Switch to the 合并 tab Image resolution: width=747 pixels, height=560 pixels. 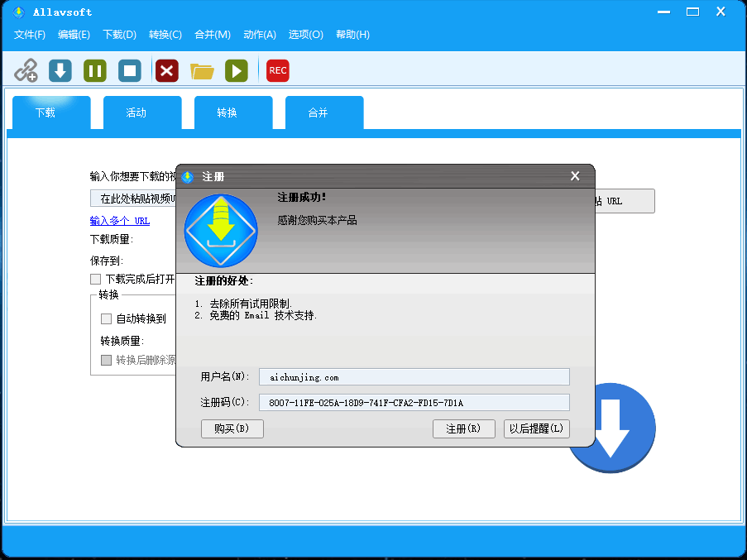[x=324, y=112]
